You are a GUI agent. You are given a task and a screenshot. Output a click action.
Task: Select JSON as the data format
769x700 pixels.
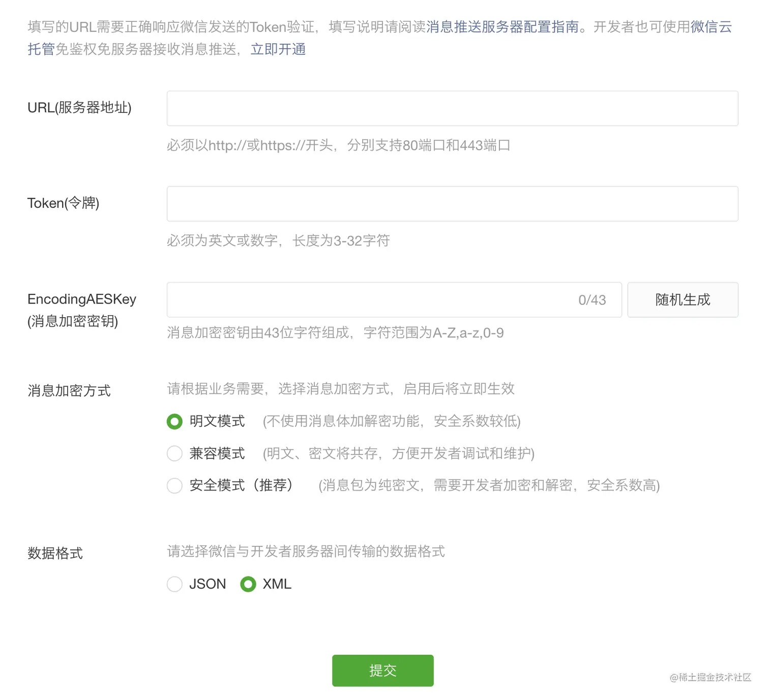(174, 584)
